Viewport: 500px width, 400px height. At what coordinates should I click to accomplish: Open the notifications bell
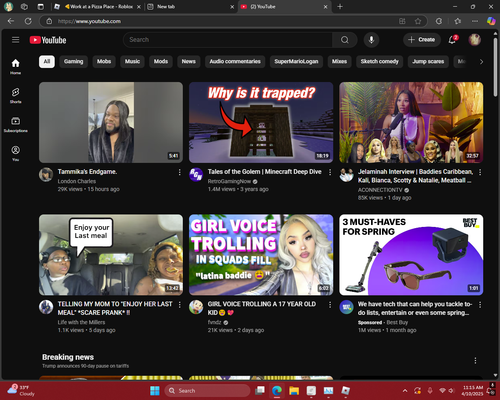(x=452, y=40)
